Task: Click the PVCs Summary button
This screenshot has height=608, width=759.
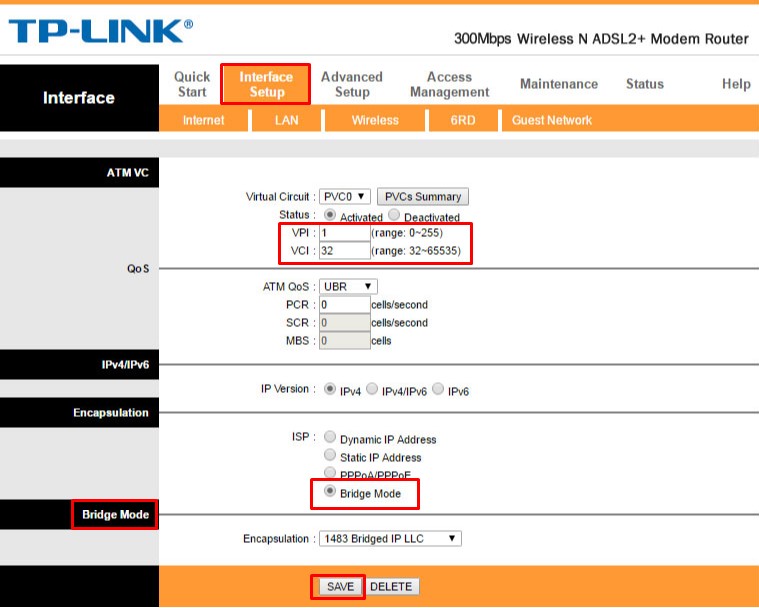Action: pos(423,197)
